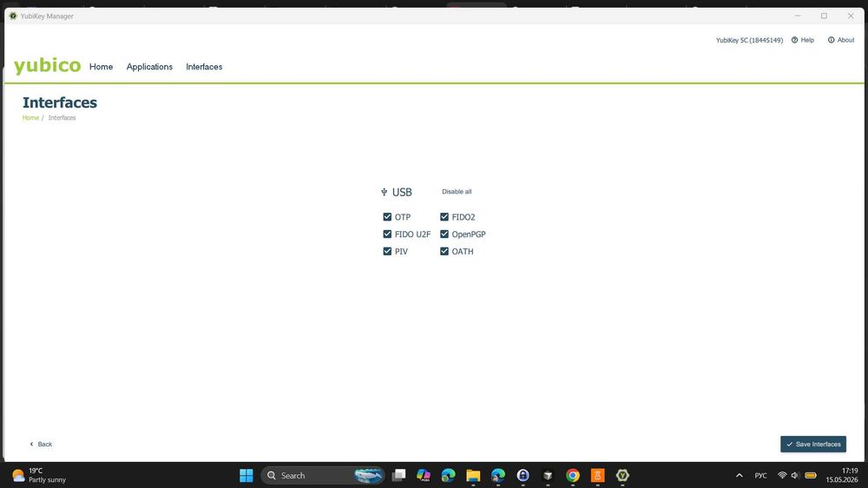Go to the Interfaces menu item
Screen dimensions: 868x488
pos(204,67)
